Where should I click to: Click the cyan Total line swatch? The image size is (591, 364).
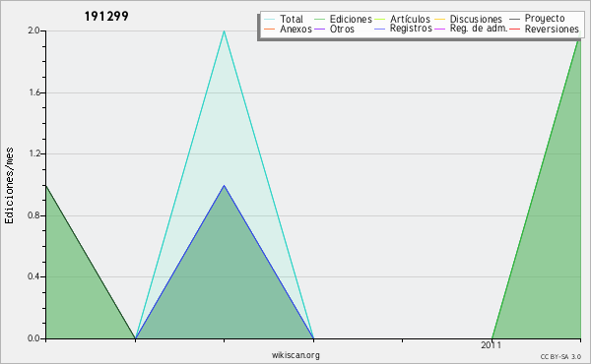pyautogui.click(x=269, y=20)
